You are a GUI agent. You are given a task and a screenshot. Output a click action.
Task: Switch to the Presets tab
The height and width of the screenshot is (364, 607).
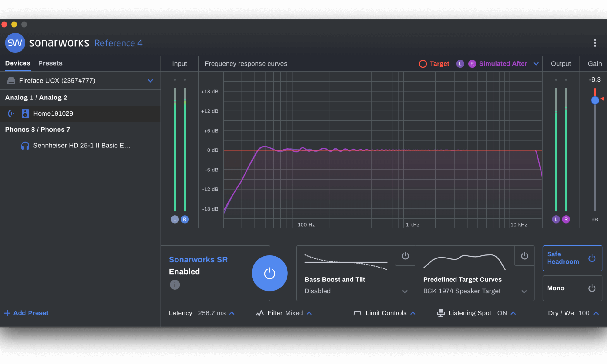coord(50,63)
